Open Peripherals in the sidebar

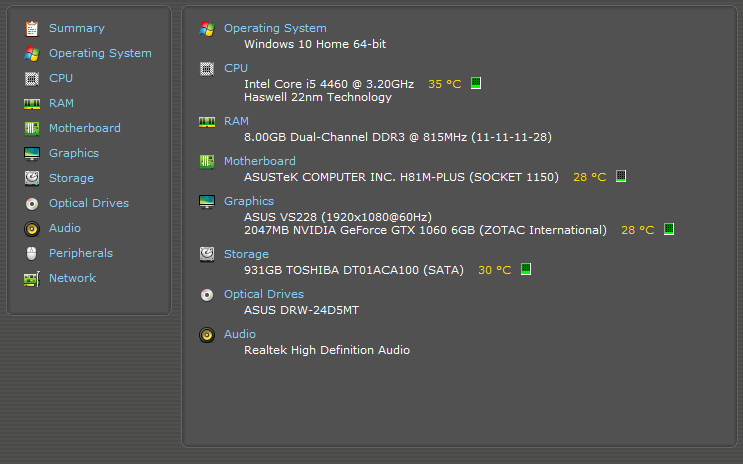pyautogui.click(x=81, y=254)
